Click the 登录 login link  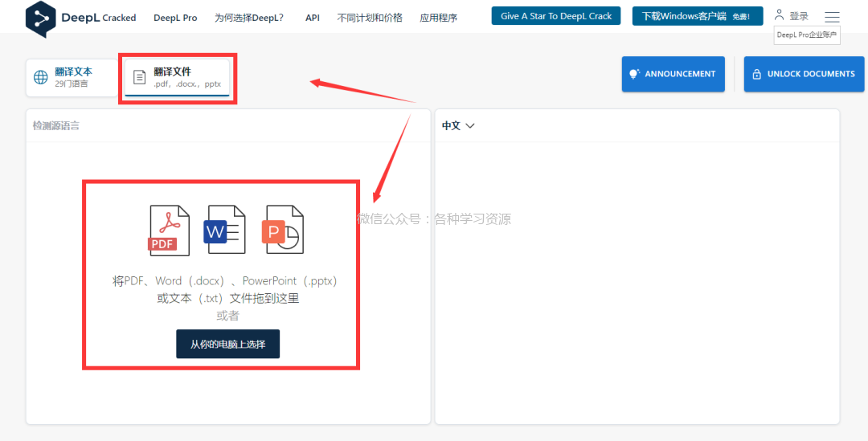(799, 16)
